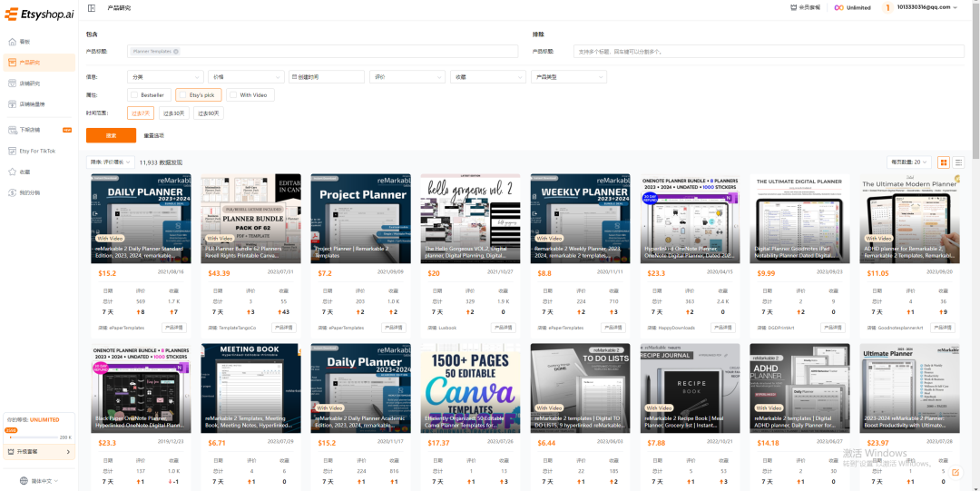Open the Meeting Book product thumbnail
Screen dimensions: 980x491
click(x=250, y=388)
